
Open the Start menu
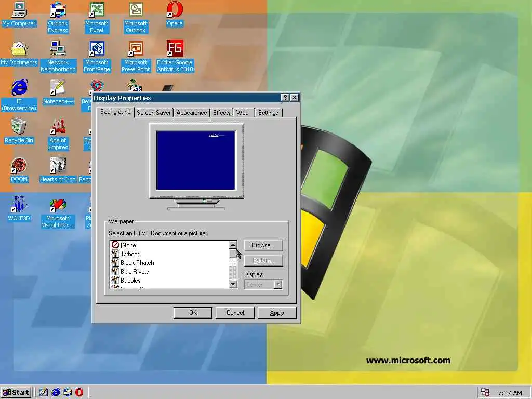pos(17,393)
